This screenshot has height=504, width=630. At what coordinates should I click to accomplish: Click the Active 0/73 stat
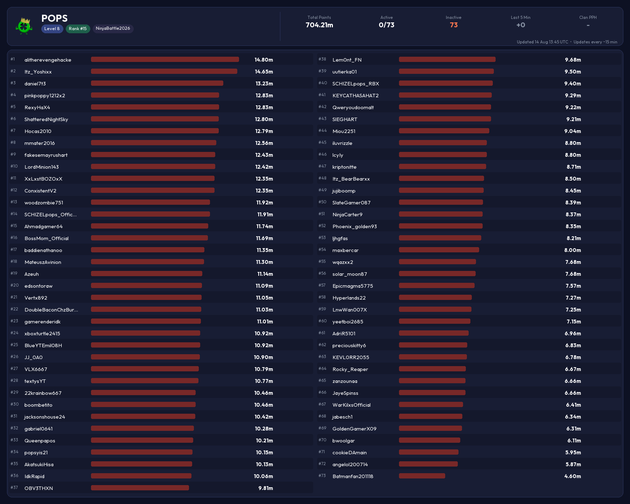(387, 22)
